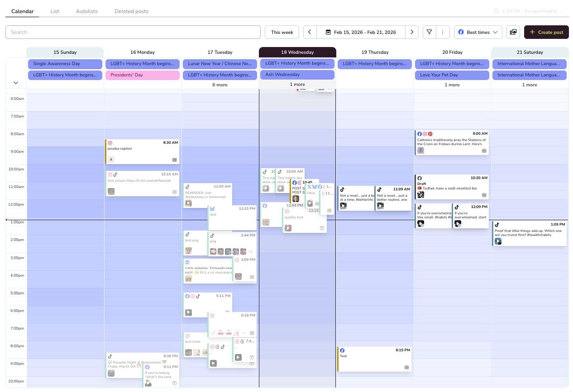Open the funnel filter options
Viewport: 573px width, 392px height.
(x=429, y=32)
